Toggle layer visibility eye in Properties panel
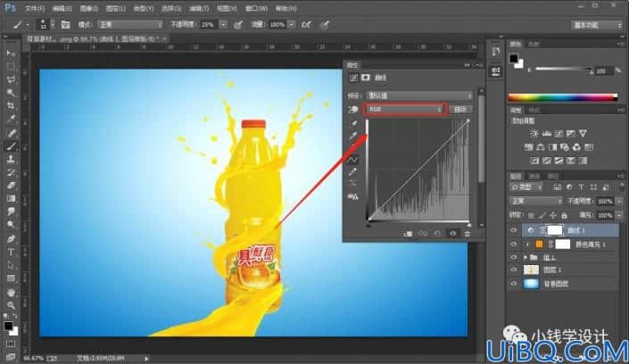 pyautogui.click(x=453, y=234)
